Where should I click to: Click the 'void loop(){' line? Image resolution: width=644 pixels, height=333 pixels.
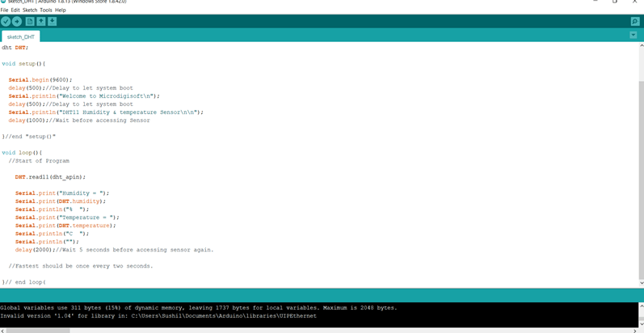click(22, 153)
